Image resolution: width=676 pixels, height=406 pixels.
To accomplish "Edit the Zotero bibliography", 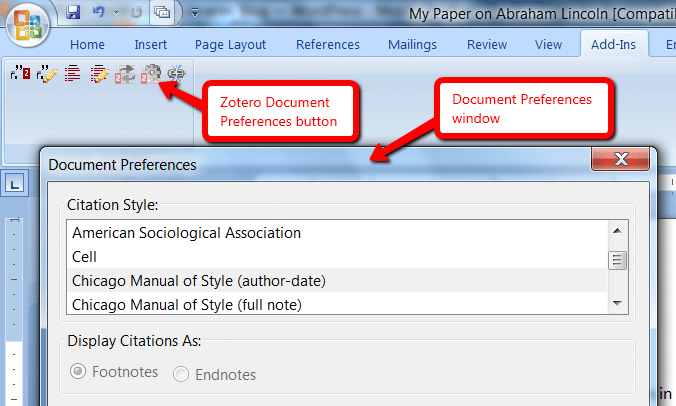I will pos(99,74).
